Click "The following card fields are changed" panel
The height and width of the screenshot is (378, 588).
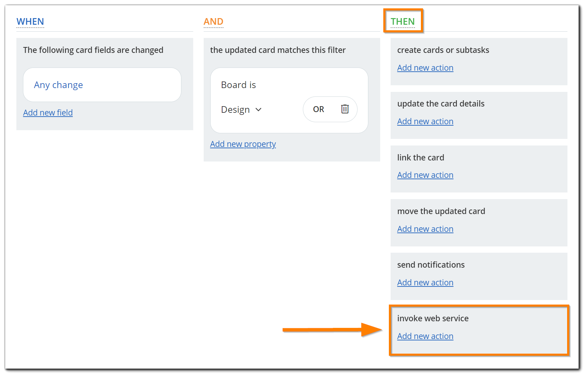93,50
